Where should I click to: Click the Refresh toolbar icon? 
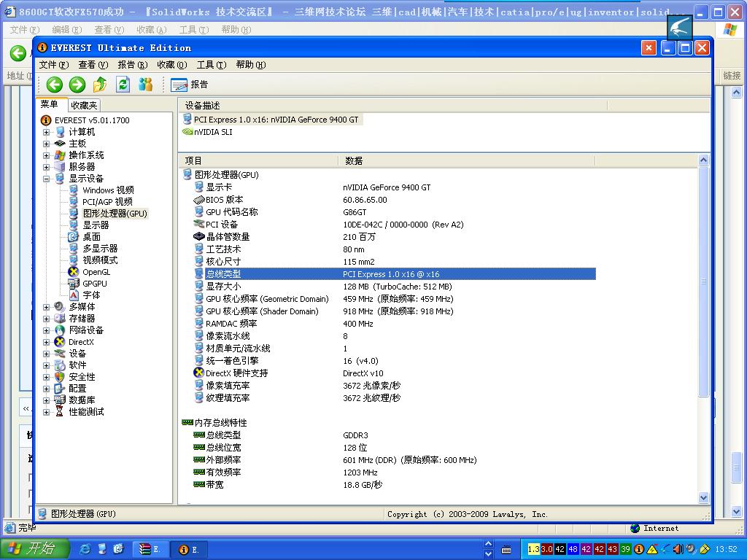[123, 85]
